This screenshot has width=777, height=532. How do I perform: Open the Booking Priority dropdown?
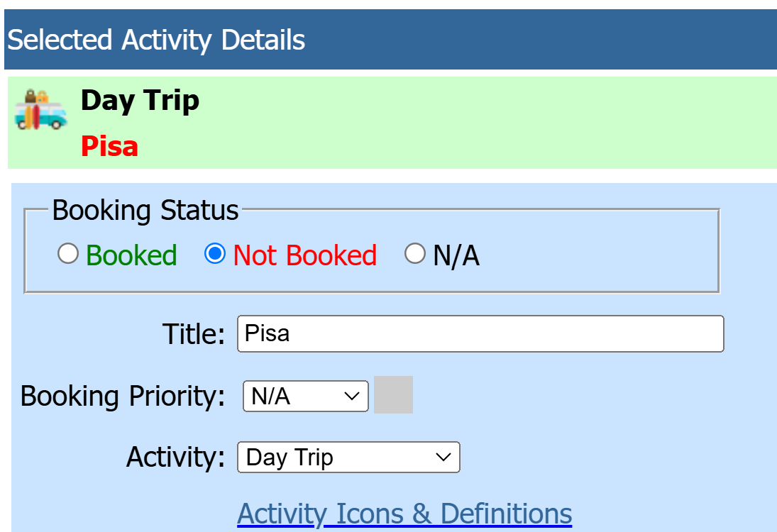point(306,396)
